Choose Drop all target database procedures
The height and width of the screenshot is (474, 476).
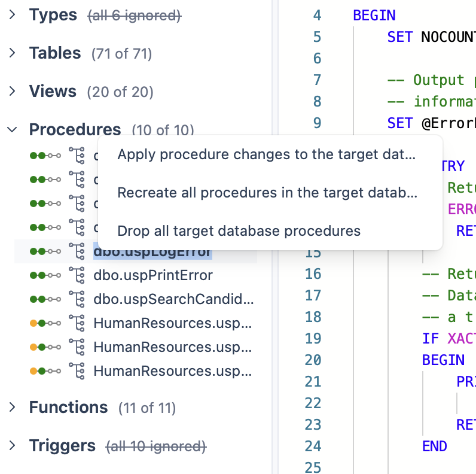point(239,231)
